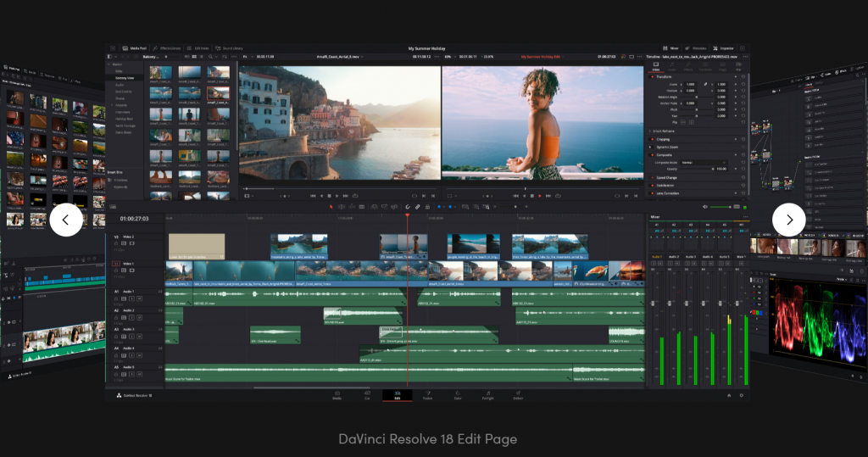Open the Sound Library panel

pyautogui.click(x=229, y=48)
